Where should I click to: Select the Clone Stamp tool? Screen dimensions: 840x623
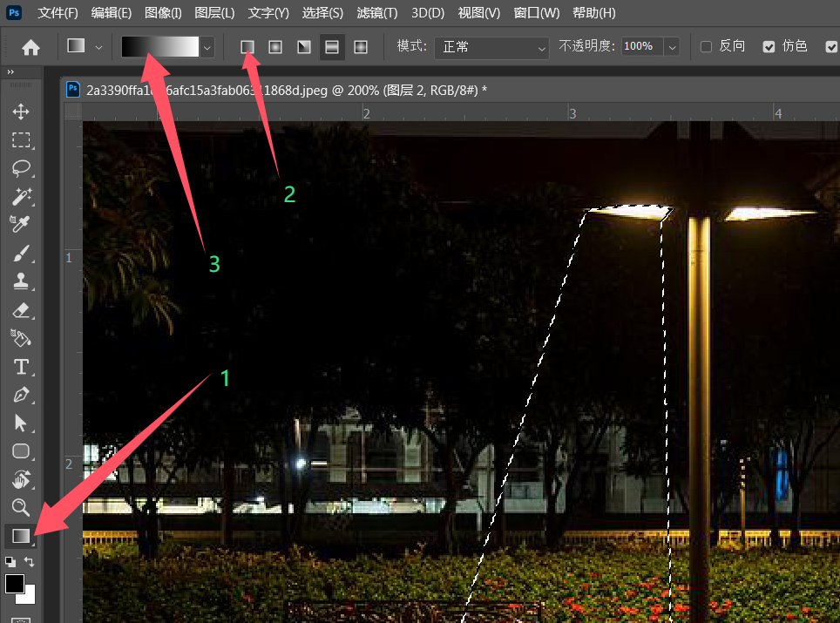click(21, 281)
